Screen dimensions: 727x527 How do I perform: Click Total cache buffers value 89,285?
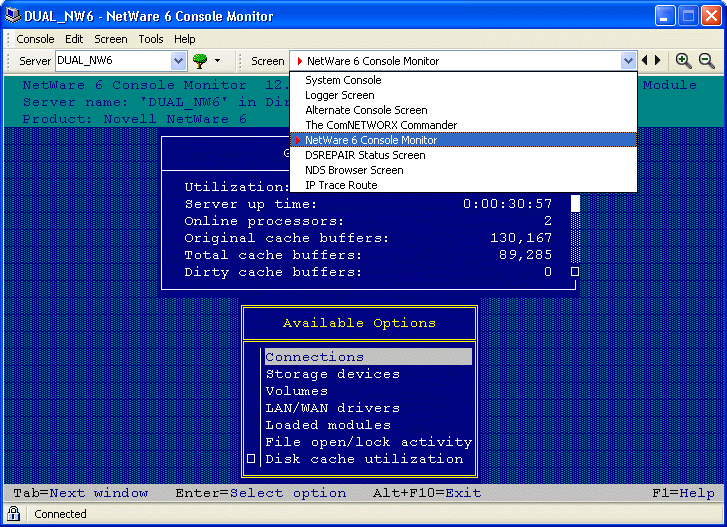[x=525, y=255]
